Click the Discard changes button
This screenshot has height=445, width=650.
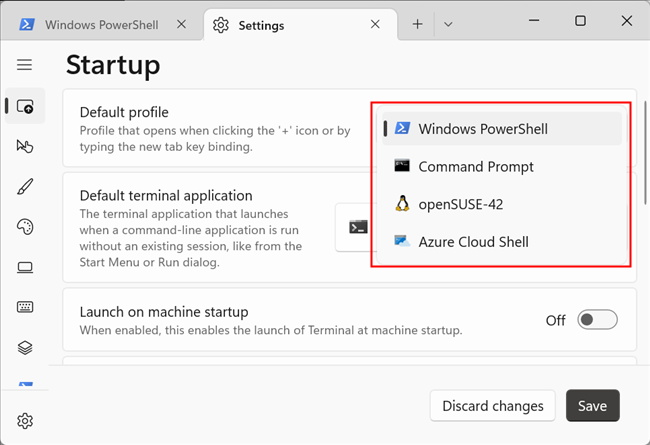492,406
